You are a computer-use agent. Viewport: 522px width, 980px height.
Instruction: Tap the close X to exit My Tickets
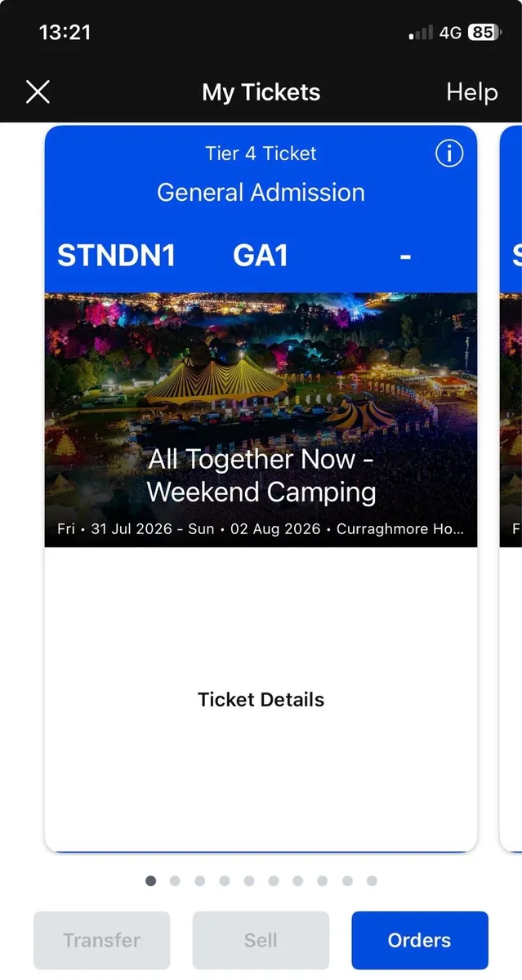click(x=38, y=91)
